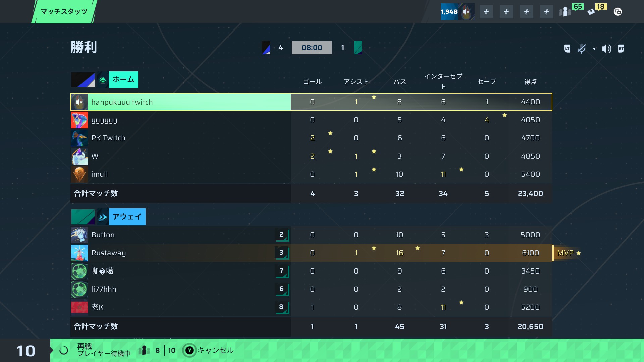
Task: Click the home team chevron emblem icon
Action: (x=103, y=80)
